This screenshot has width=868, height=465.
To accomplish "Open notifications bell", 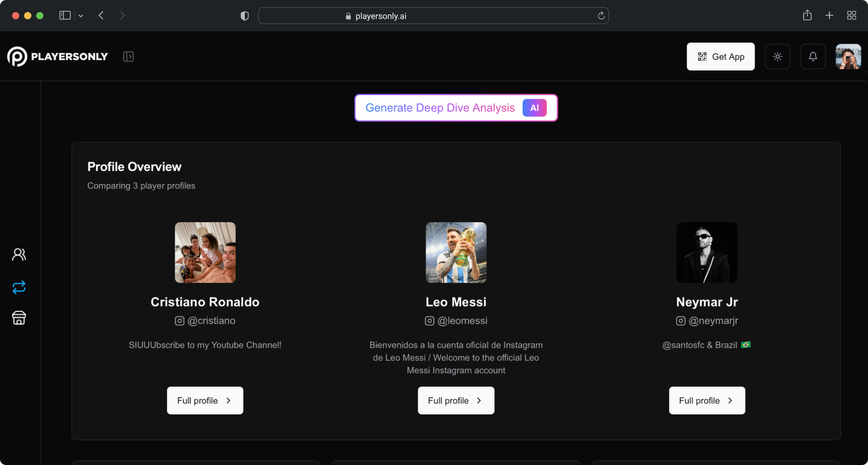I will 813,57.
